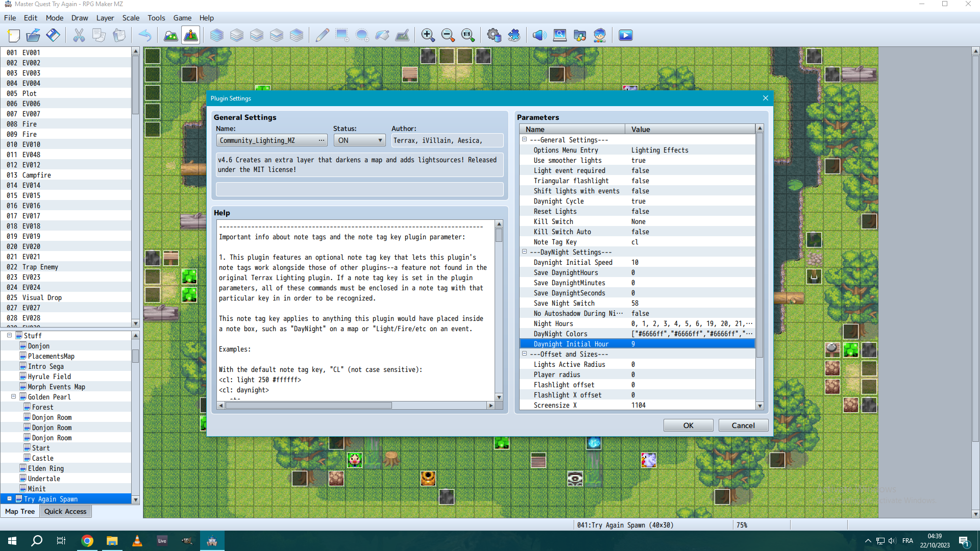Screen dimensions: 980x551
Task: Reset map to actual size zoom
Action: click(x=468, y=35)
